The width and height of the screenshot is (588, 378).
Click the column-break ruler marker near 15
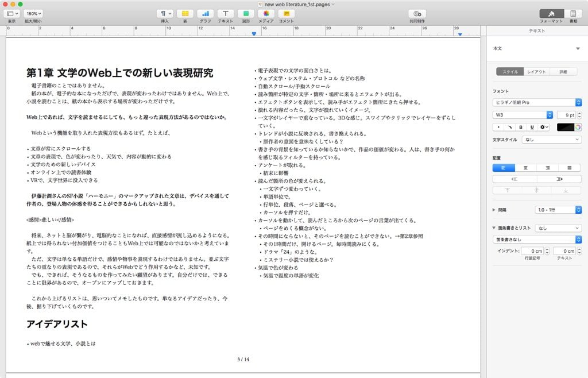(254, 34)
